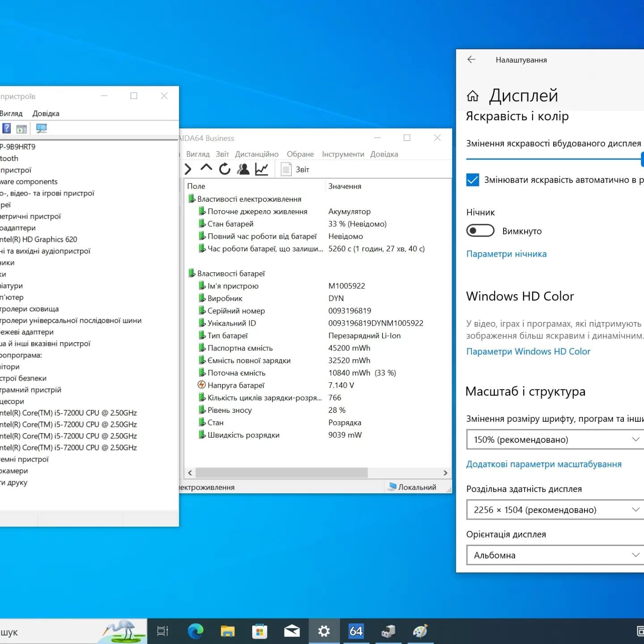Image resolution: width=644 pixels, height=644 pixels.
Task: Click the AIDA64 horizontal scrollbar thumb
Action: pos(281,473)
